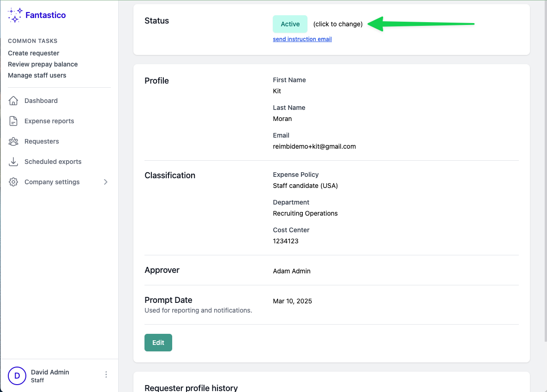Click 'Used for reporting and notifications.' text
The width and height of the screenshot is (547, 392).
point(198,310)
